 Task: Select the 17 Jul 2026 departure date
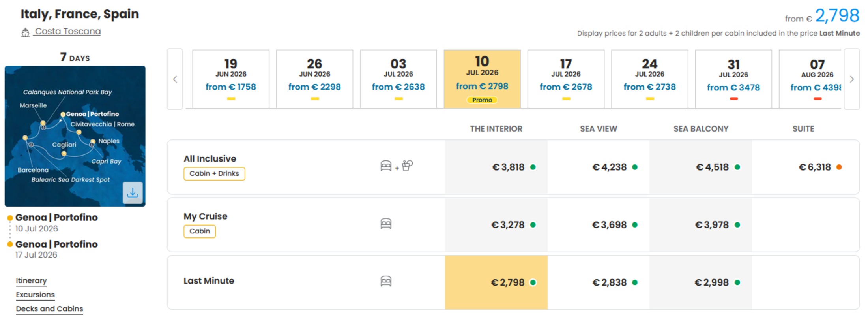[x=566, y=79]
